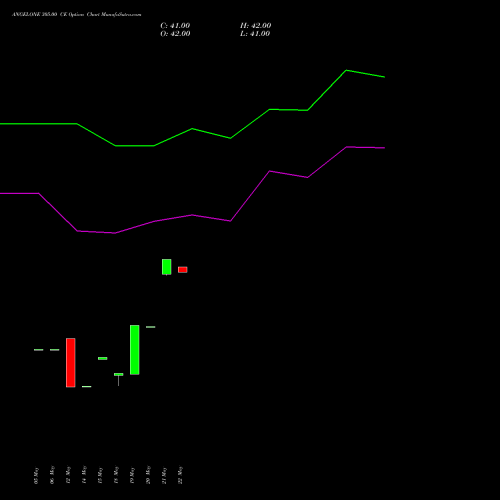Click the green candle for 21 May
This screenshot has width=500, height=500.
pos(167,267)
